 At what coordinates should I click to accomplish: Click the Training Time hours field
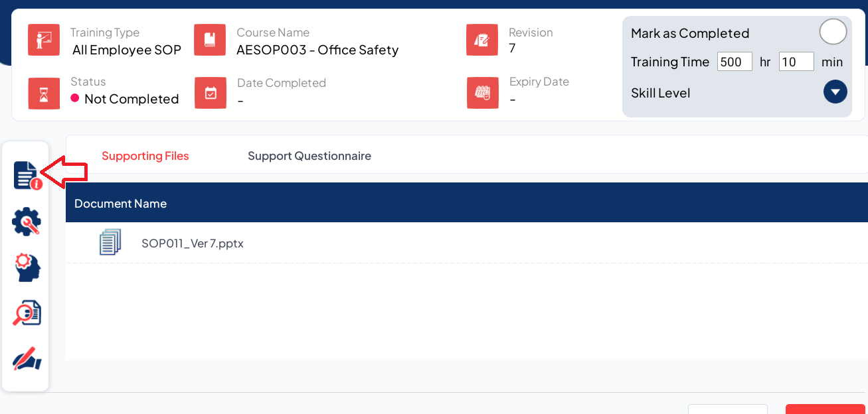734,62
